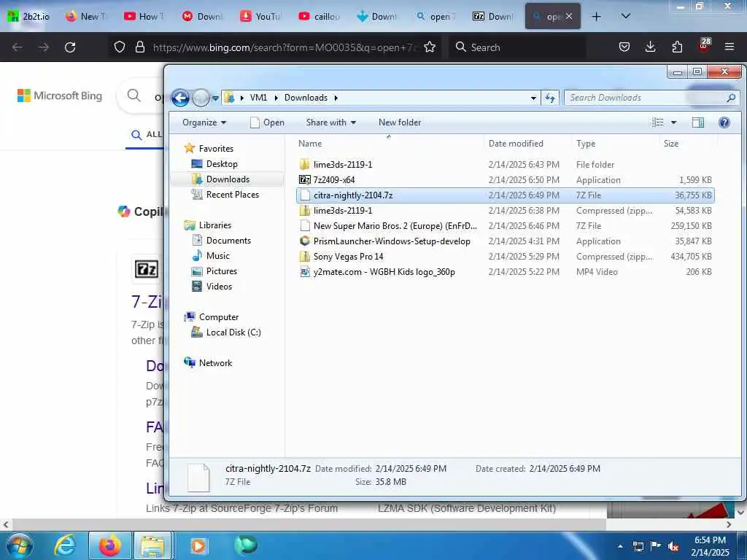Toggle the preview pane icon
This screenshot has width=747, height=560.
pyautogui.click(x=698, y=122)
